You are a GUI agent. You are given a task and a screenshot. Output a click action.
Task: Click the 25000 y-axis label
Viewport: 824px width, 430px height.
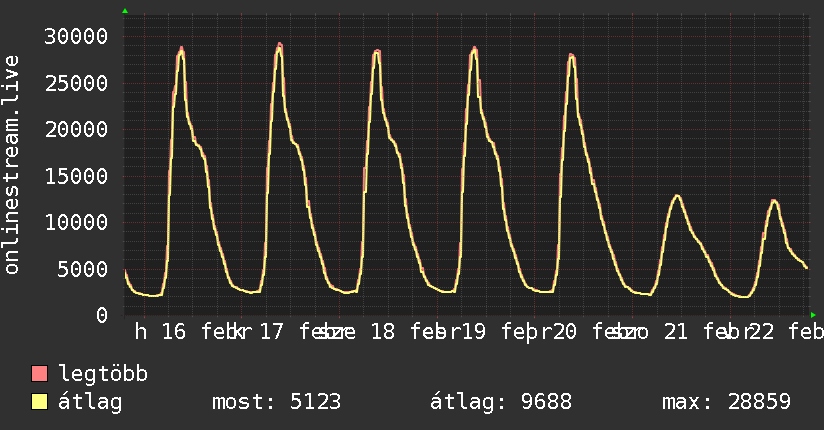coord(78,83)
